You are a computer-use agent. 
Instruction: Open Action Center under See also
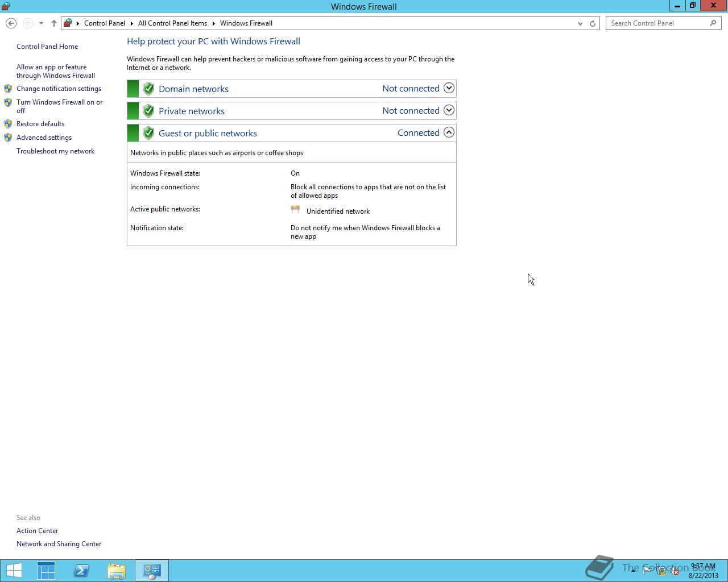[37, 531]
